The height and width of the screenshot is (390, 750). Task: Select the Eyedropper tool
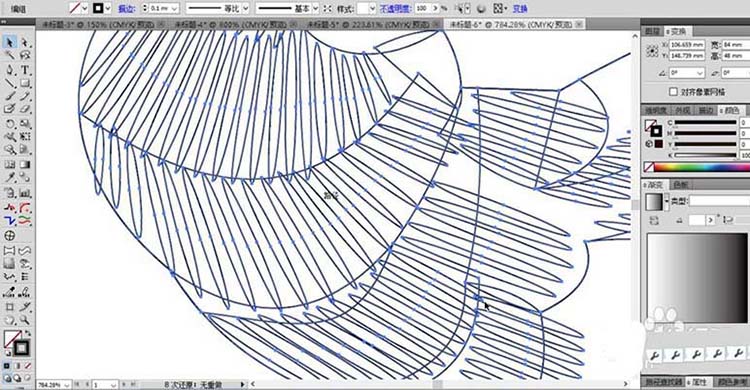10,178
